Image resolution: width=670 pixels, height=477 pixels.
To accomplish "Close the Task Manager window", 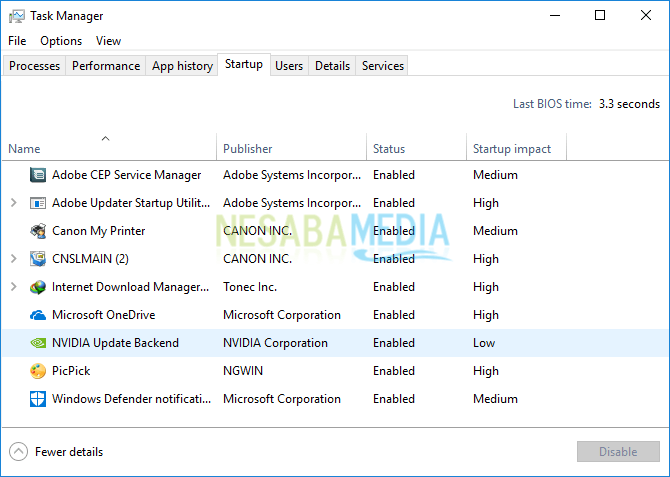I will tap(646, 16).
